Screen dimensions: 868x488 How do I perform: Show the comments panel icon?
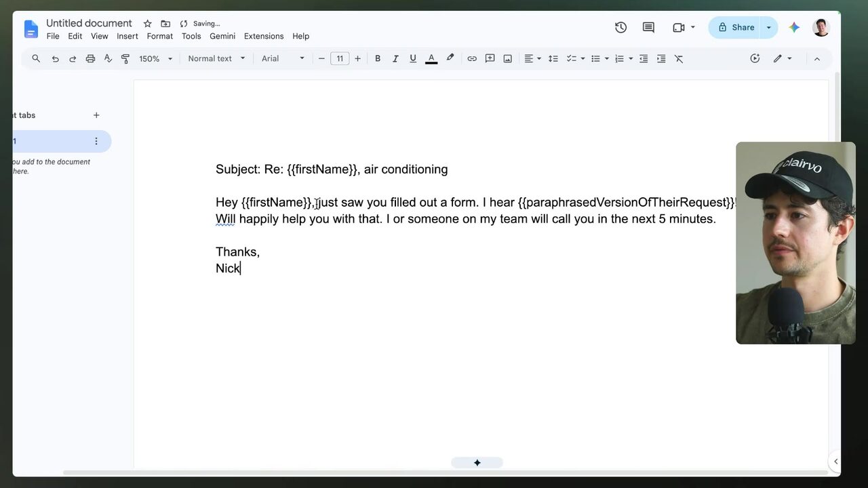(x=648, y=27)
